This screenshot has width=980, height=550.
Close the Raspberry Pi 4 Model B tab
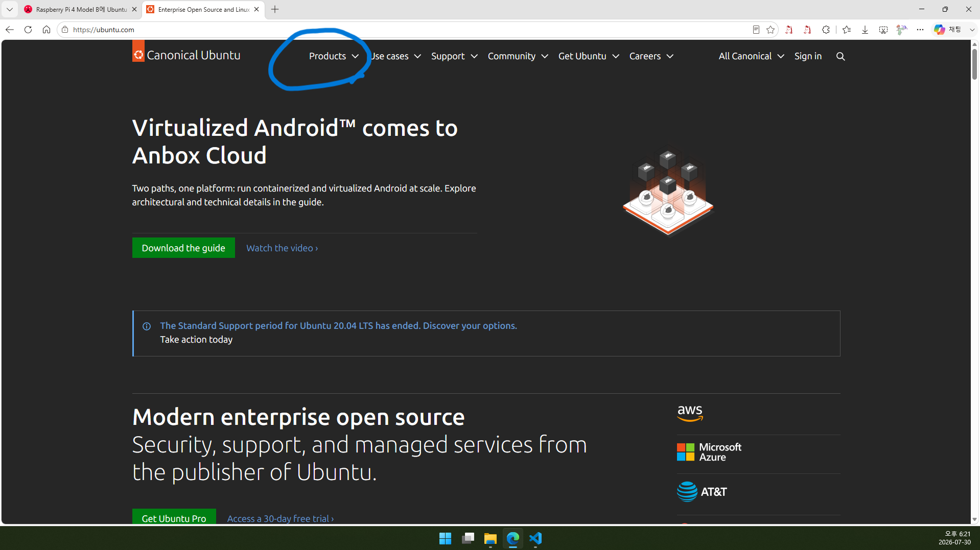(134, 9)
